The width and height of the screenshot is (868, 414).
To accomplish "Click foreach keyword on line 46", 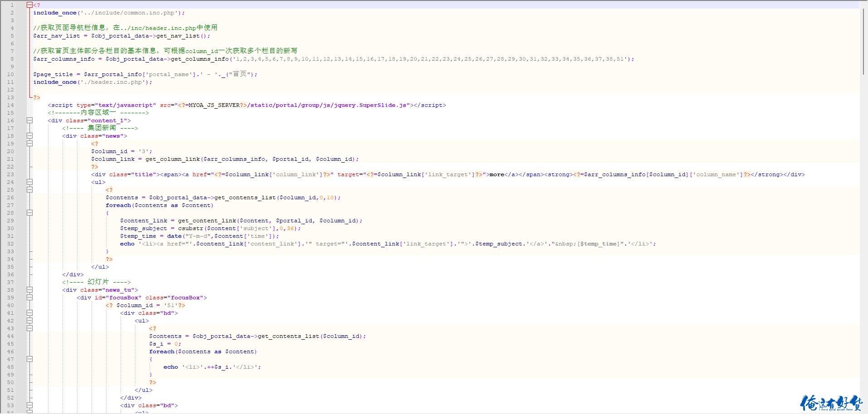I will (162, 351).
